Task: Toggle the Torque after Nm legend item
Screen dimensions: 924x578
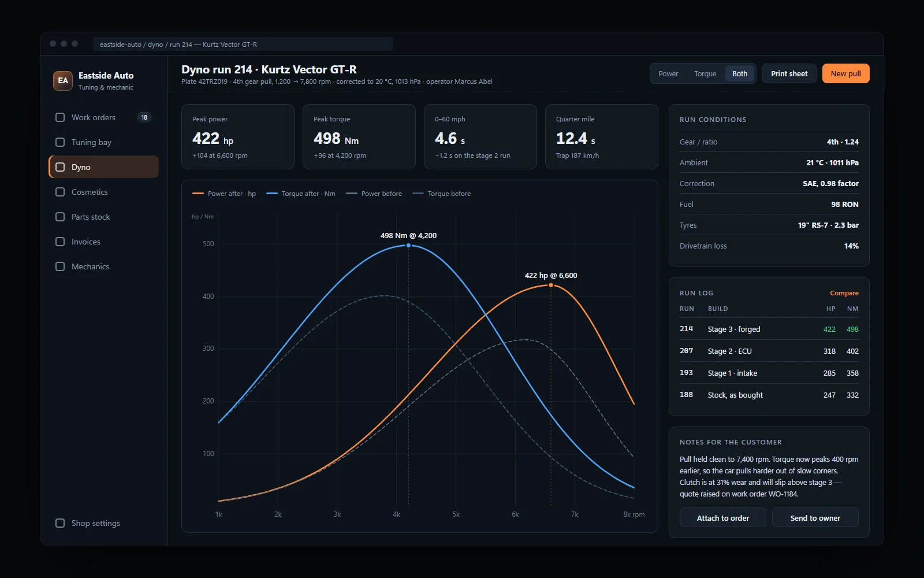Action: pyautogui.click(x=301, y=194)
